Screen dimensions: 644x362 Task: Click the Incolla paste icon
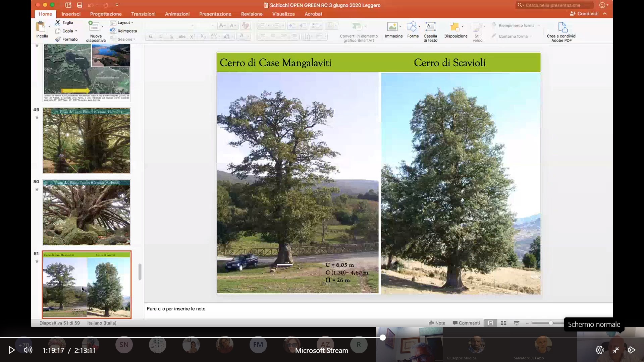[x=41, y=27]
